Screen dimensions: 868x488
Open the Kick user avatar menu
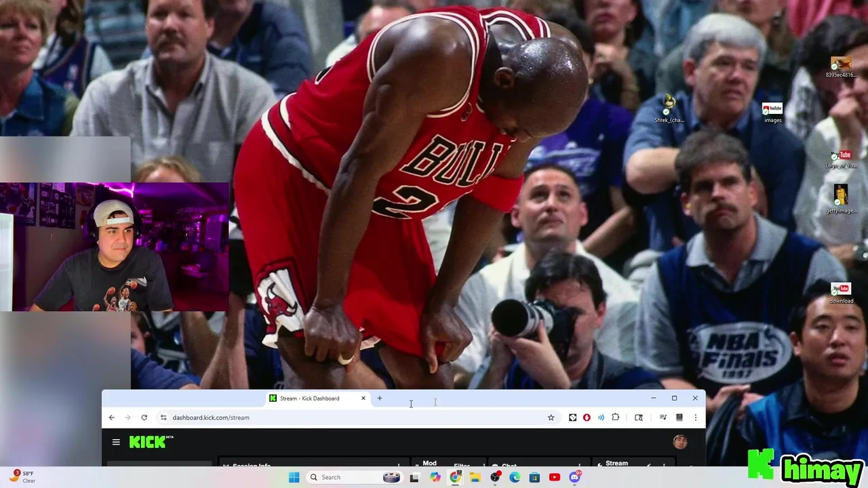(x=680, y=442)
